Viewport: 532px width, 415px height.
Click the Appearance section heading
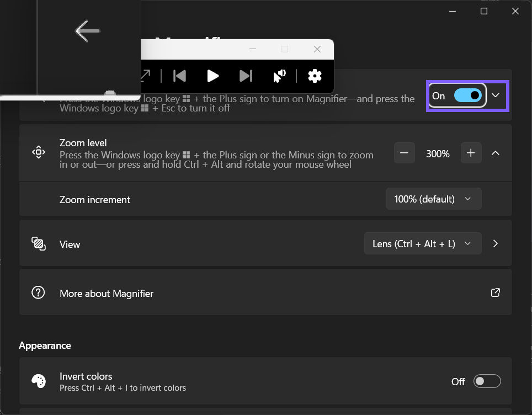pyautogui.click(x=45, y=345)
